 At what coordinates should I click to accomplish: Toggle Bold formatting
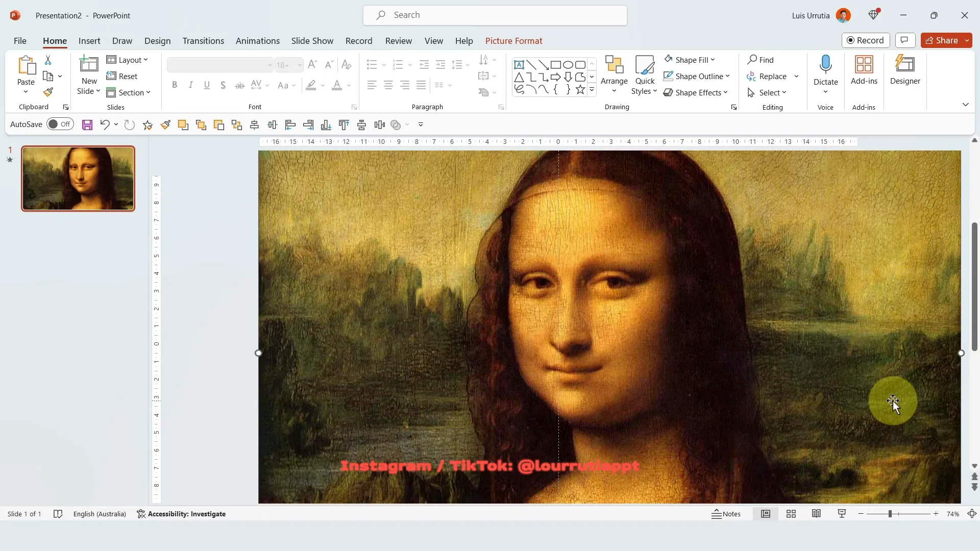coord(175,85)
